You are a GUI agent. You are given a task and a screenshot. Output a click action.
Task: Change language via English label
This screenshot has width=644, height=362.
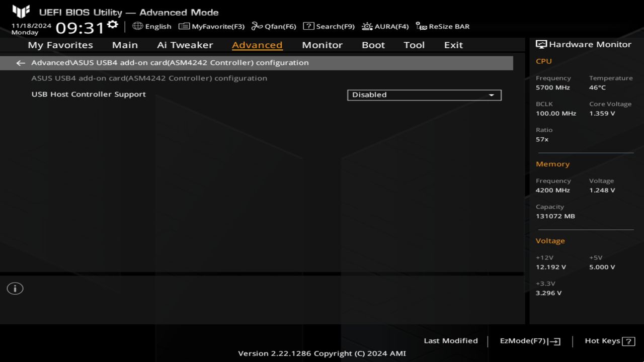pyautogui.click(x=158, y=26)
